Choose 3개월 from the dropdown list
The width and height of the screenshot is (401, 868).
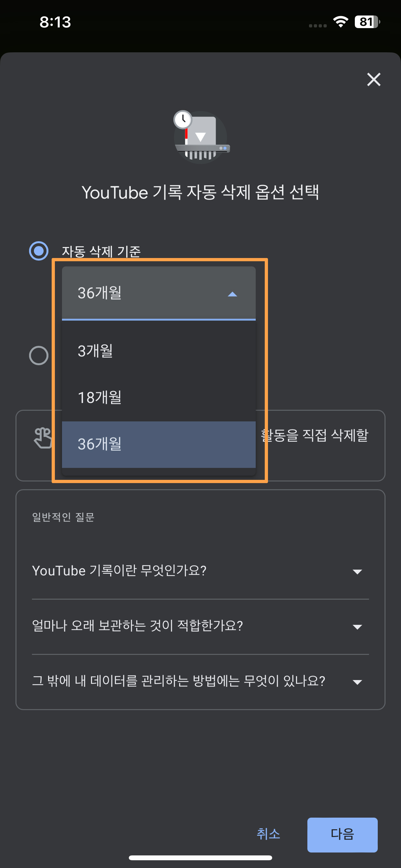[x=159, y=351]
